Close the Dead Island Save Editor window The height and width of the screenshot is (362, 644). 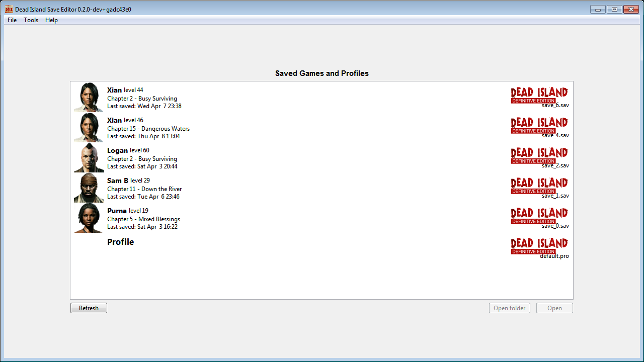pyautogui.click(x=630, y=9)
